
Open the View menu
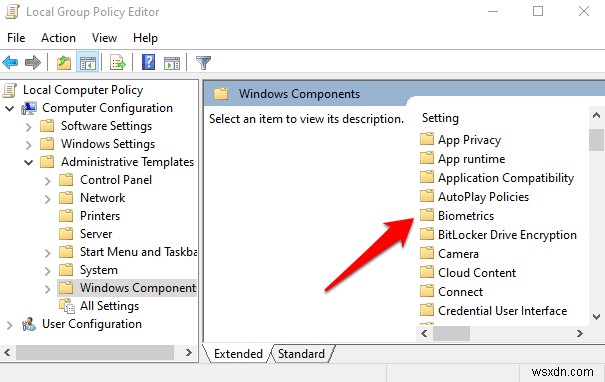click(104, 38)
